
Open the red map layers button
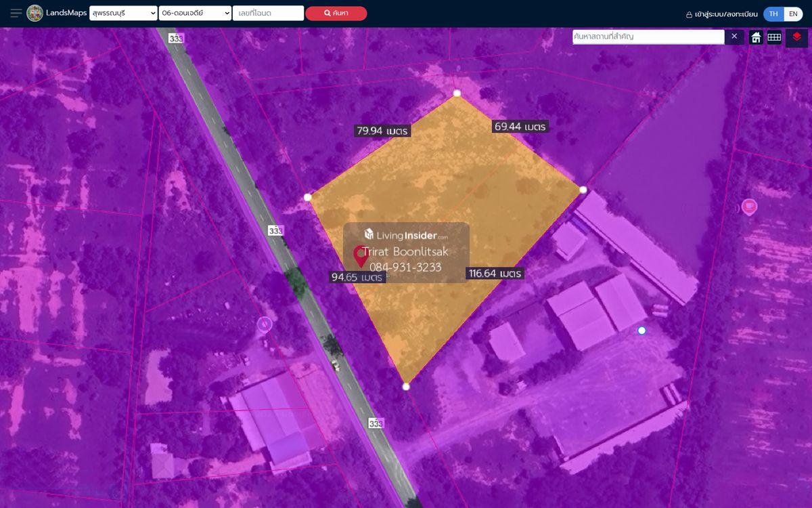796,37
